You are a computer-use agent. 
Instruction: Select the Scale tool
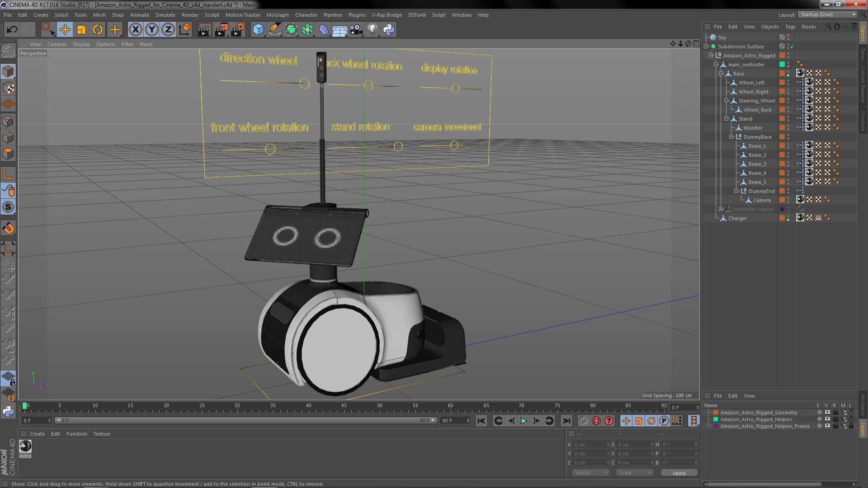[x=81, y=30]
